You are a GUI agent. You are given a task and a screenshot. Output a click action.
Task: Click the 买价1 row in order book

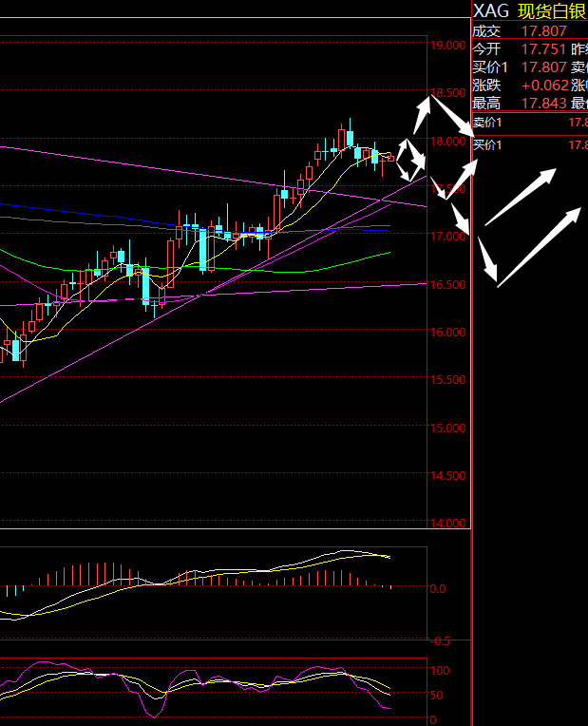[530, 145]
